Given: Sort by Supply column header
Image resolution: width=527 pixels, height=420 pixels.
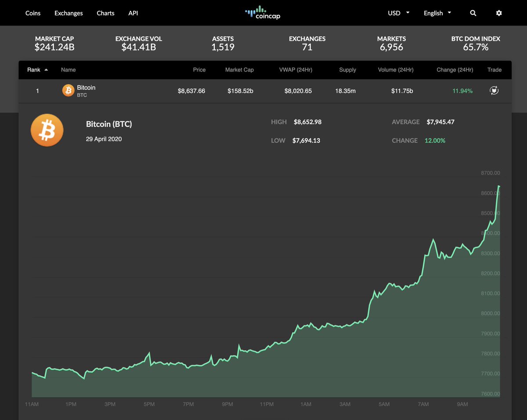Looking at the screenshot, I should tap(348, 70).
